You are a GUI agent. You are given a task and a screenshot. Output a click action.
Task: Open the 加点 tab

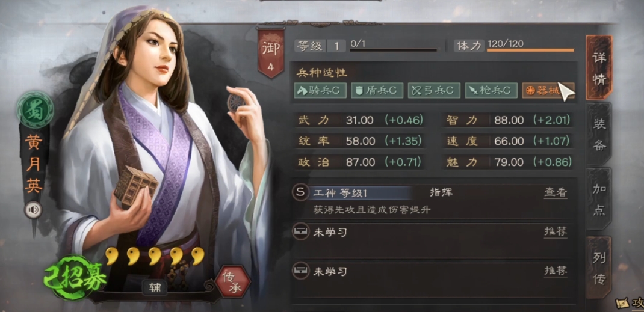(599, 199)
